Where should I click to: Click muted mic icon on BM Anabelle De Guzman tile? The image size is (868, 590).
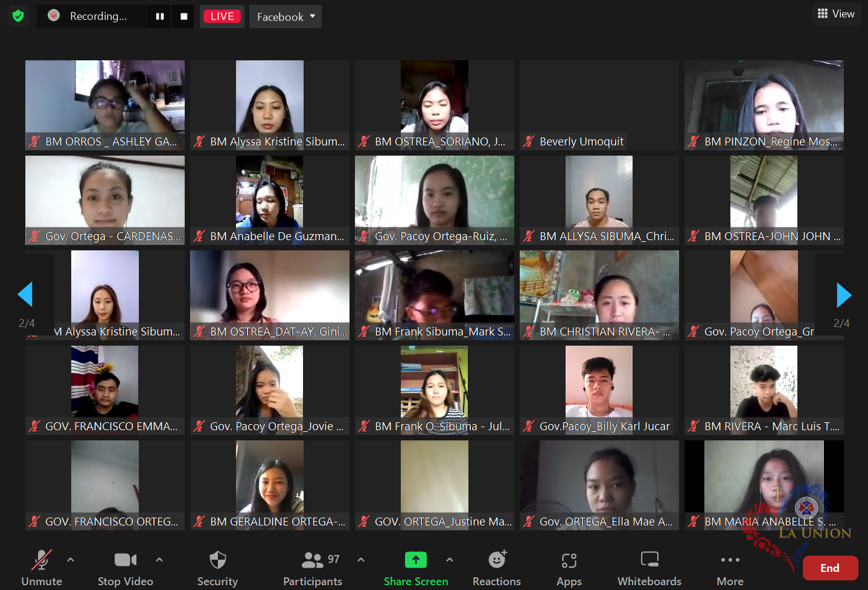199,236
